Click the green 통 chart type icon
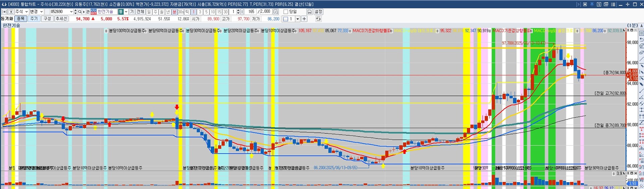The height and width of the screenshot is (189, 644). click(x=120, y=12)
